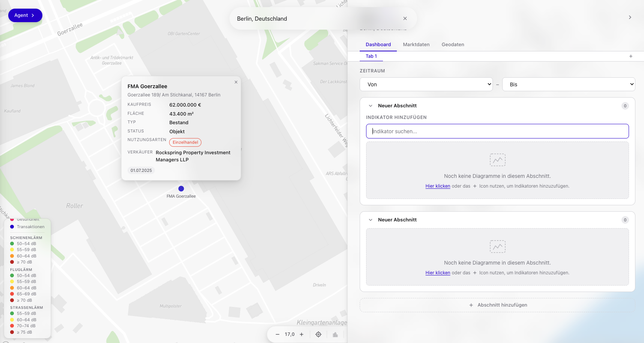
Task: Click Strassenlärm 70–74 dB legend entry
Action: (x=23, y=326)
